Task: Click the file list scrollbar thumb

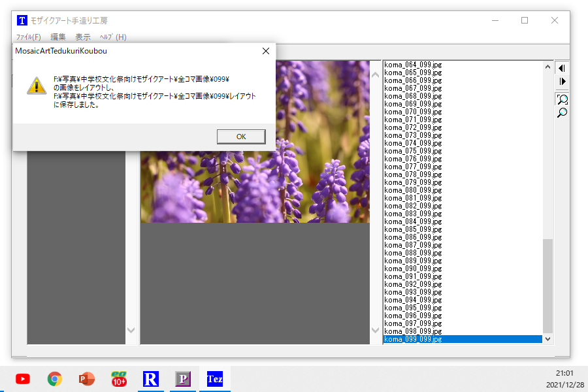Action: (x=548, y=286)
